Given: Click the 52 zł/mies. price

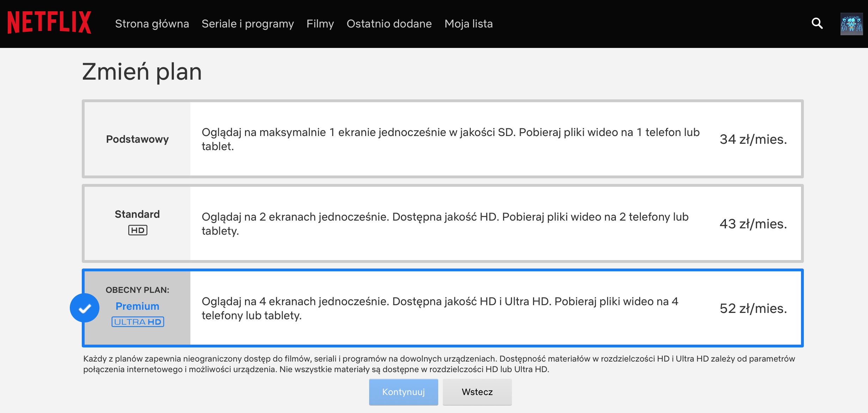Looking at the screenshot, I should 753,308.
